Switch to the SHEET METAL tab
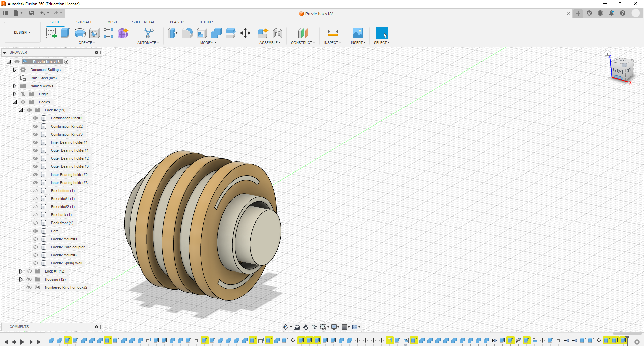Viewport: 644px width, 346px height. click(143, 22)
